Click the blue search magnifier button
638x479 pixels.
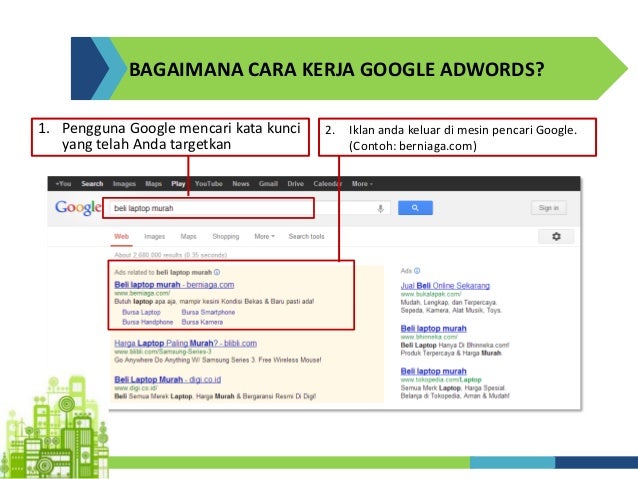tap(415, 208)
